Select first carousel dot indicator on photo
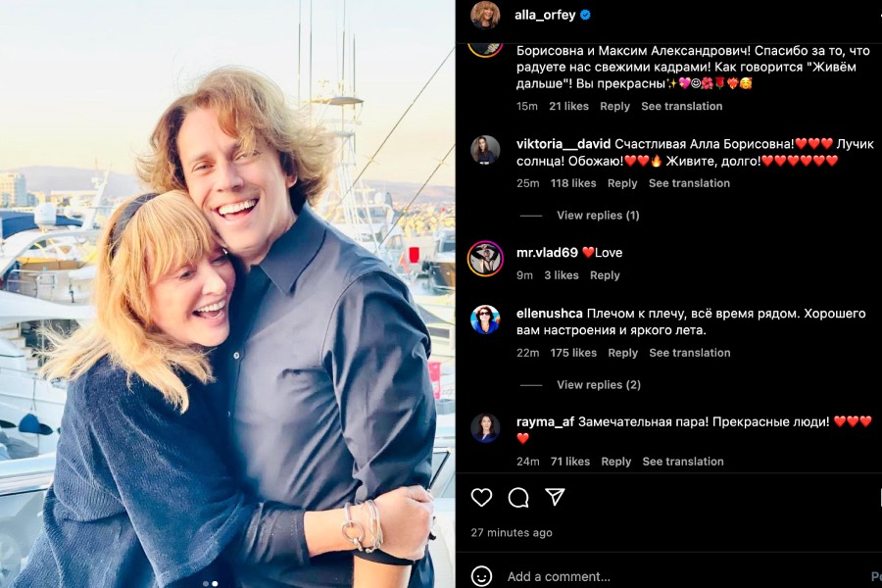This screenshot has height=588, width=882. click(206, 583)
